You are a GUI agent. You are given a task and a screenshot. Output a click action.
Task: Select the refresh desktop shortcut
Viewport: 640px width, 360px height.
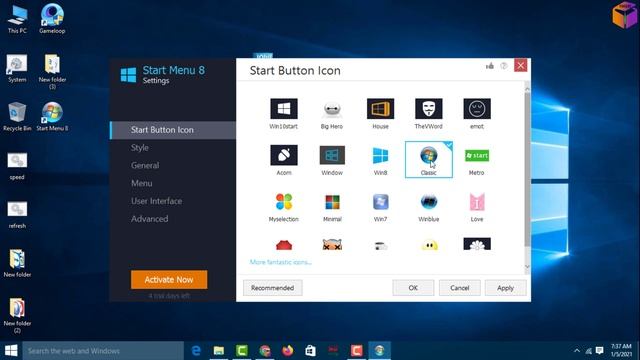point(17,215)
